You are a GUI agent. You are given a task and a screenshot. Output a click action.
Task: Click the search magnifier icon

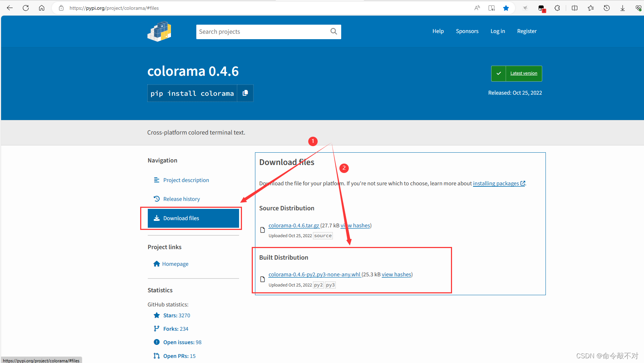(x=334, y=32)
